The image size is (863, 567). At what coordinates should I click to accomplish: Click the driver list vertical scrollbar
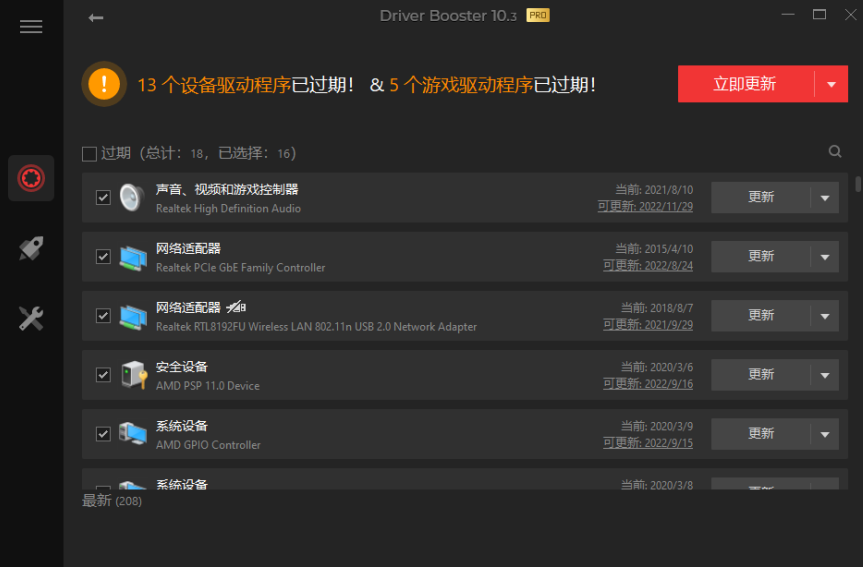click(857, 184)
